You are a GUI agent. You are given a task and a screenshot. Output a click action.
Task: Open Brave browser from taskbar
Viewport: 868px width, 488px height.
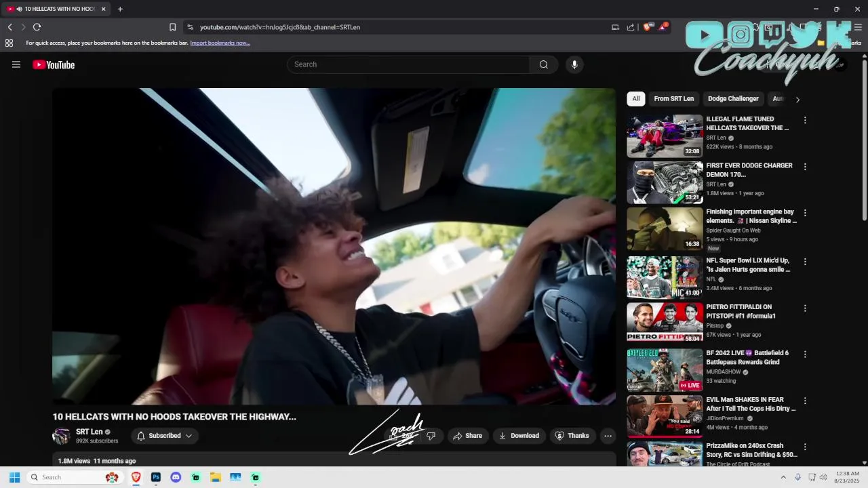click(x=136, y=477)
